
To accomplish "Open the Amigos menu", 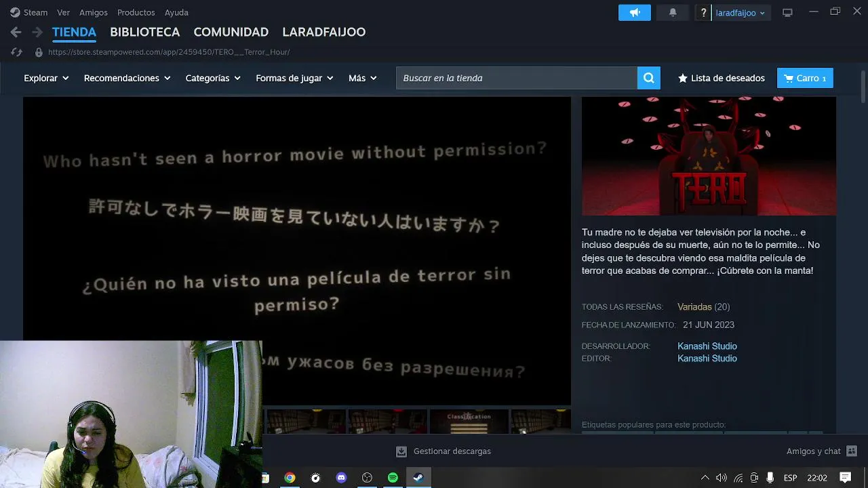I will 94,12.
